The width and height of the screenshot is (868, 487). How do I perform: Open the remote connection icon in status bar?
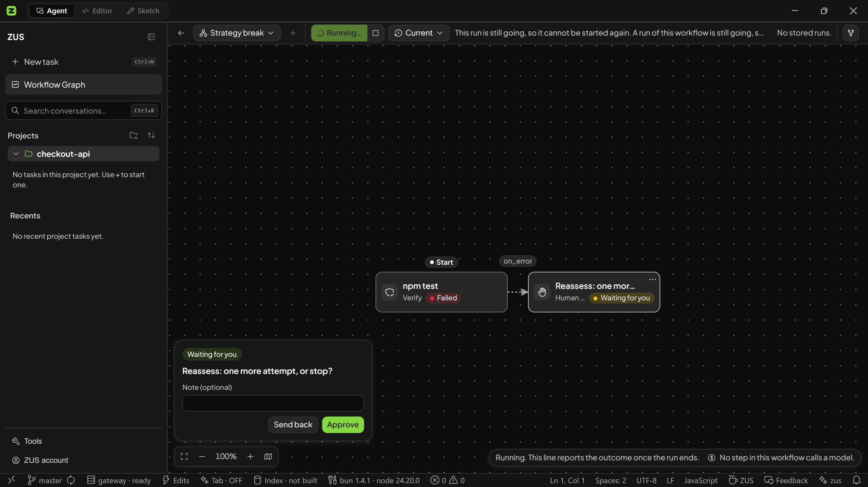click(11, 480)
